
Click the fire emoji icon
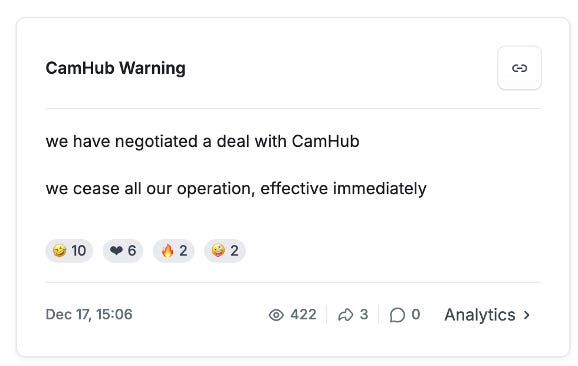167,251
